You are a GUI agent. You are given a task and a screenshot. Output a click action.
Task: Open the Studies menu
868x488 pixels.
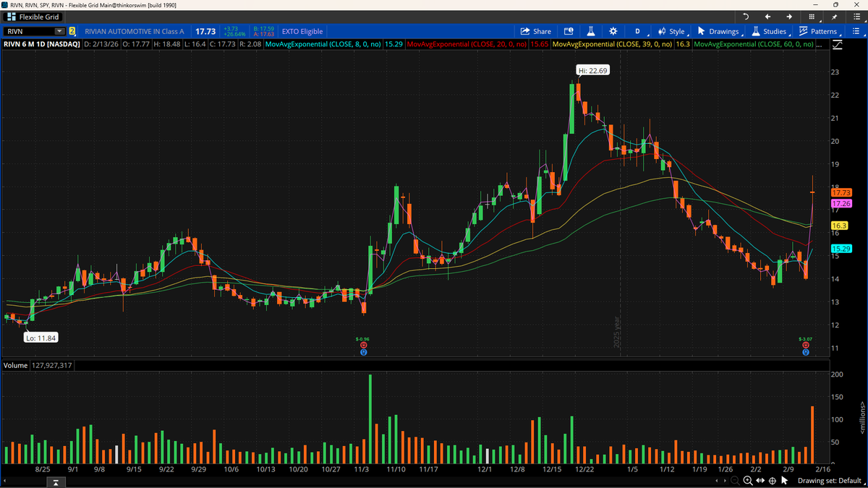coord(770,31)
